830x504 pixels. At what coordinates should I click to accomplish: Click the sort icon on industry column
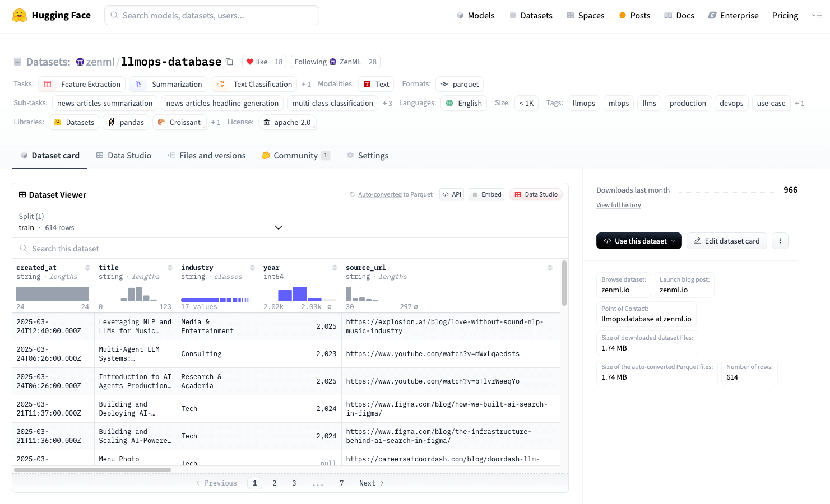[x=252, y=268]
